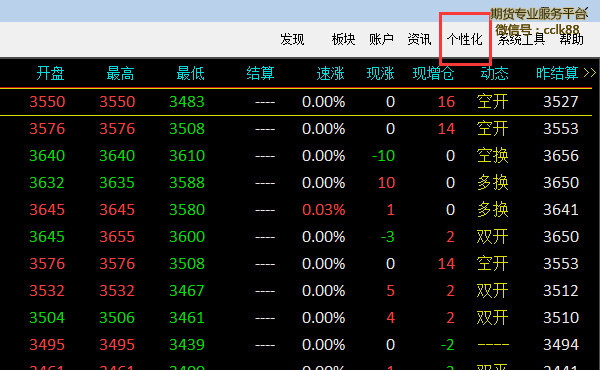Open the 帮助 menu
The width and height of the screenshot is (600, 370).
571,39
